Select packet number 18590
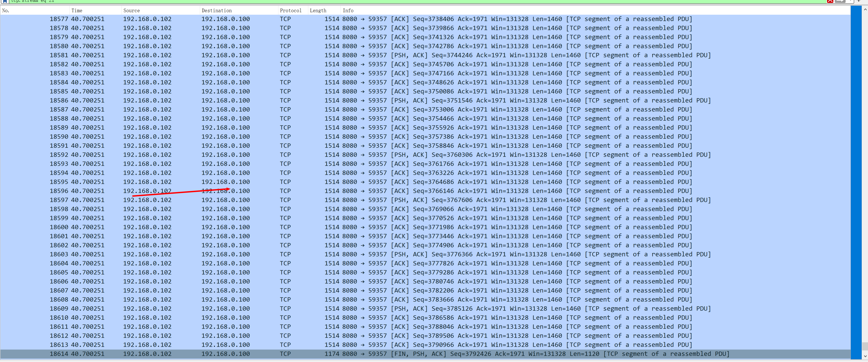Viewport: 868px width, 362px height. tap(425, 137)
